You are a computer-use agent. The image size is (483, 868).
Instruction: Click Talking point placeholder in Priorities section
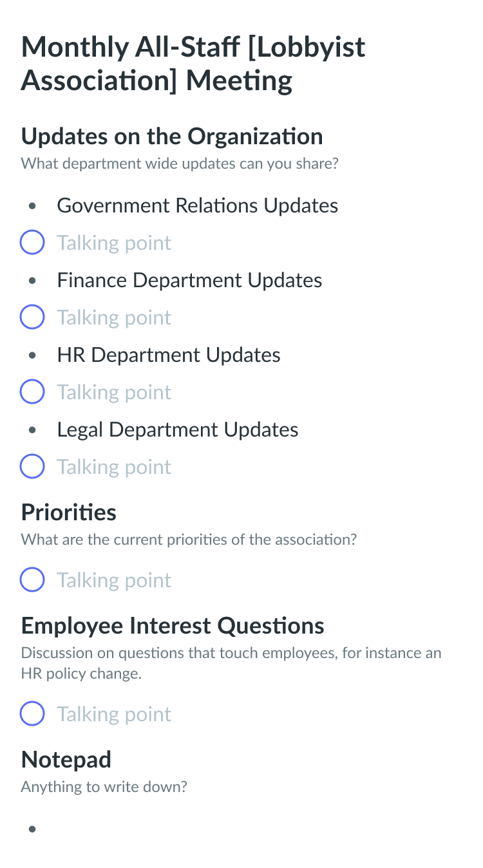point(114,581)
